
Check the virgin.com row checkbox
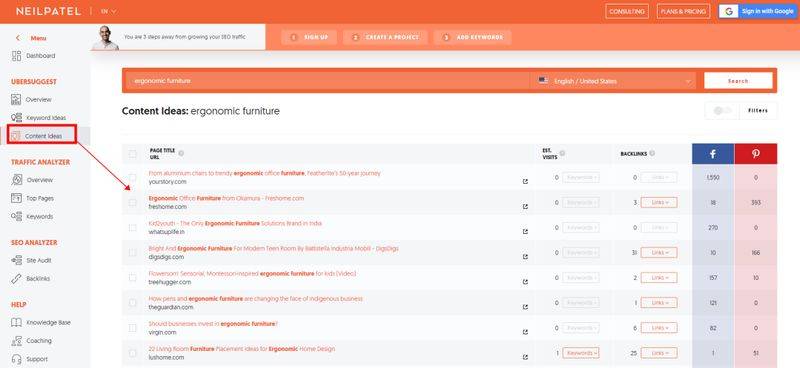tap(133, 328)
